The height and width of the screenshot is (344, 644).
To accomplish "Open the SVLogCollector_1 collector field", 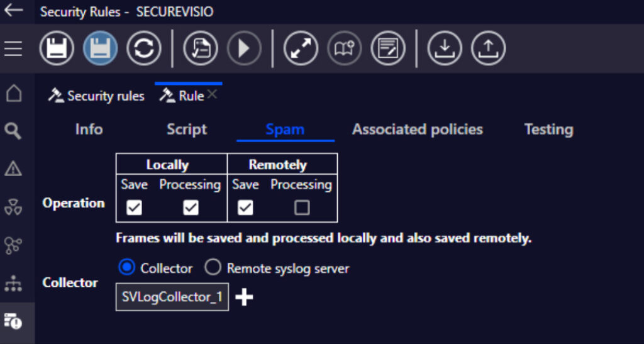I will click(x=172, y=297).
